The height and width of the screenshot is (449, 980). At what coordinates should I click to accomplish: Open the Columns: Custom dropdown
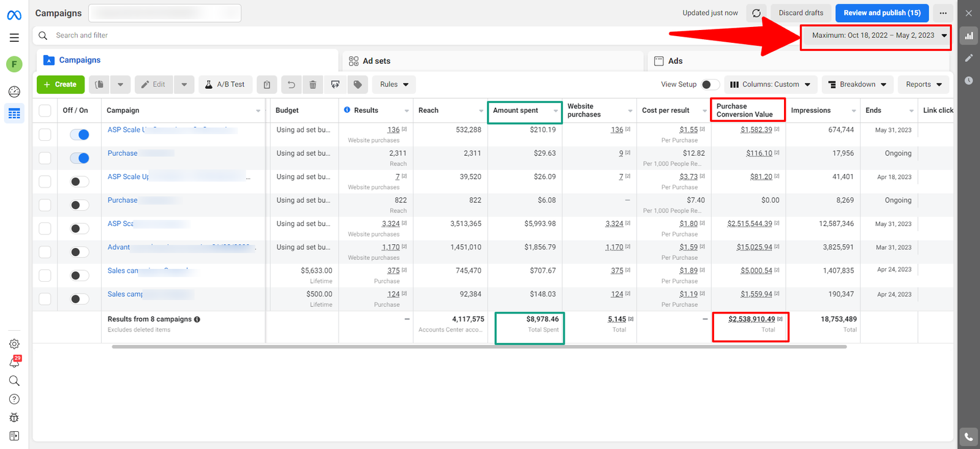click(x=771, y=85)
